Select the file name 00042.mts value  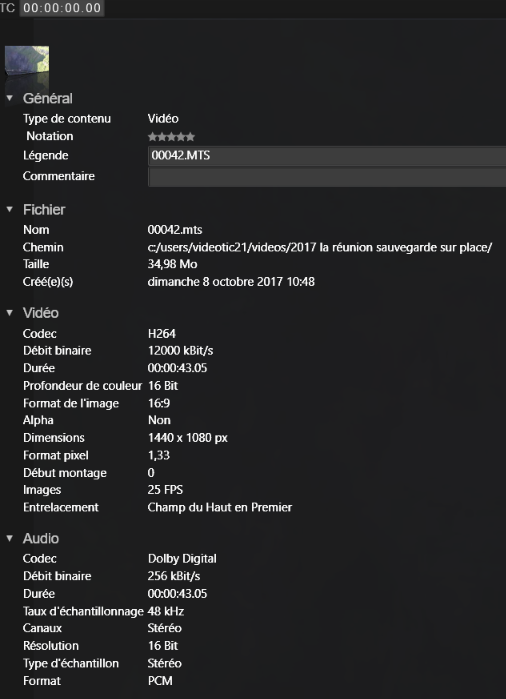click(175, 230)
